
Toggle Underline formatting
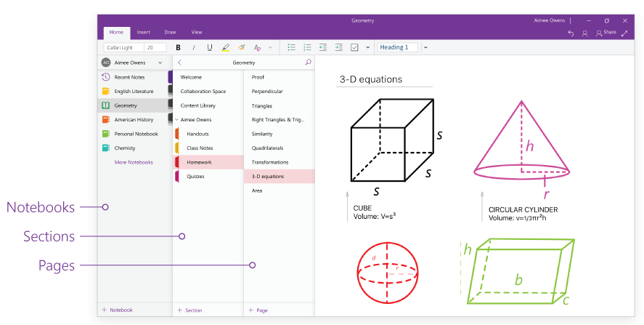(210, 48)
